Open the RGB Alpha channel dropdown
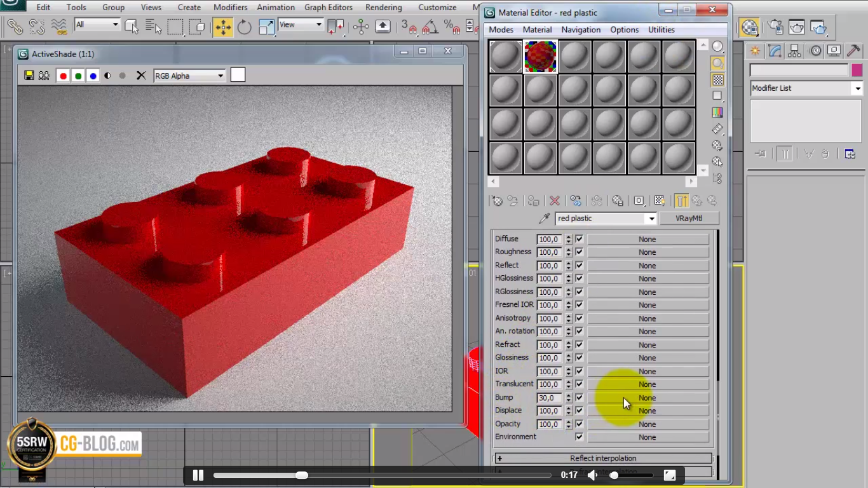The width and height of the screenshot is (868, 488). (189, 76)
